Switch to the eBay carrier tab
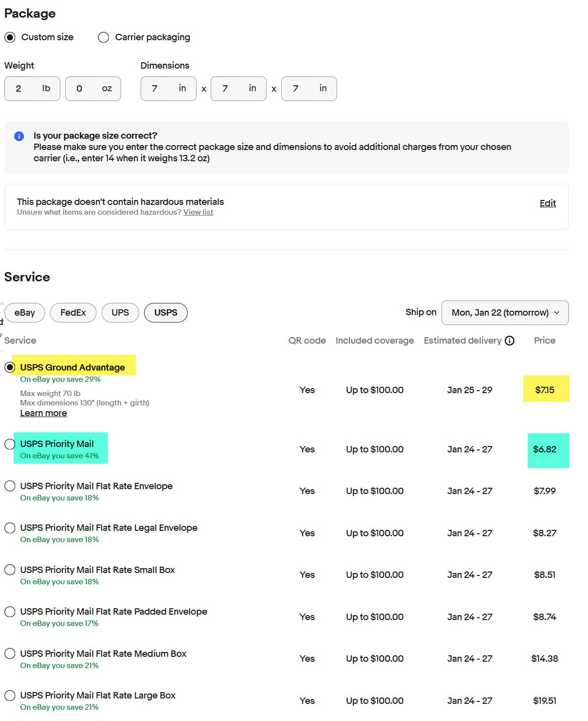Viewport: 588px width, 721px height. pos(24,313)
